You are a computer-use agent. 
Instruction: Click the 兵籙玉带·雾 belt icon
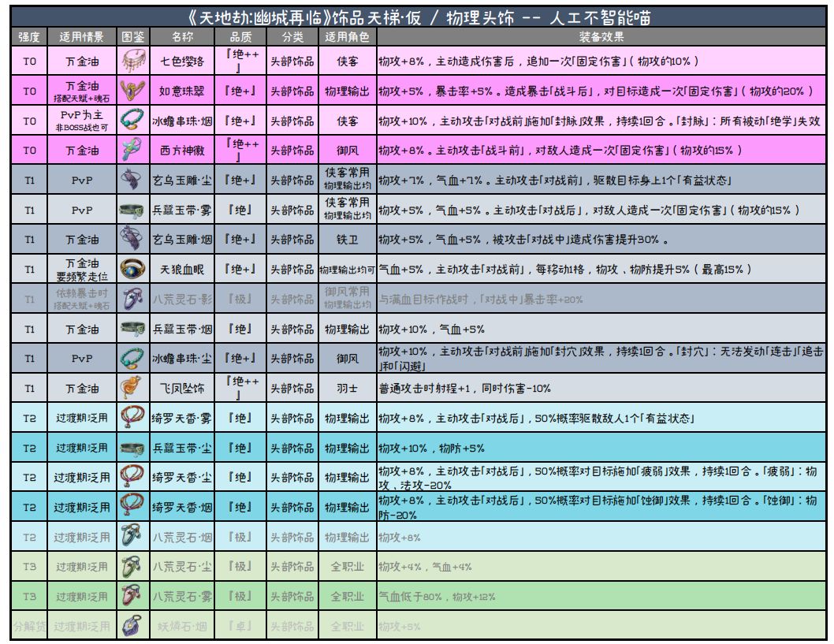tap(133, 210)
